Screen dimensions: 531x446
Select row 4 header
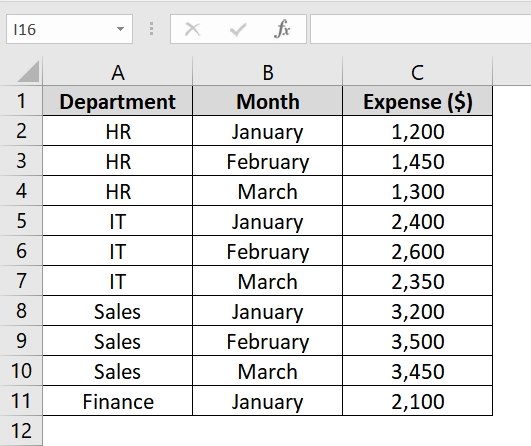[x=21, y=191]
